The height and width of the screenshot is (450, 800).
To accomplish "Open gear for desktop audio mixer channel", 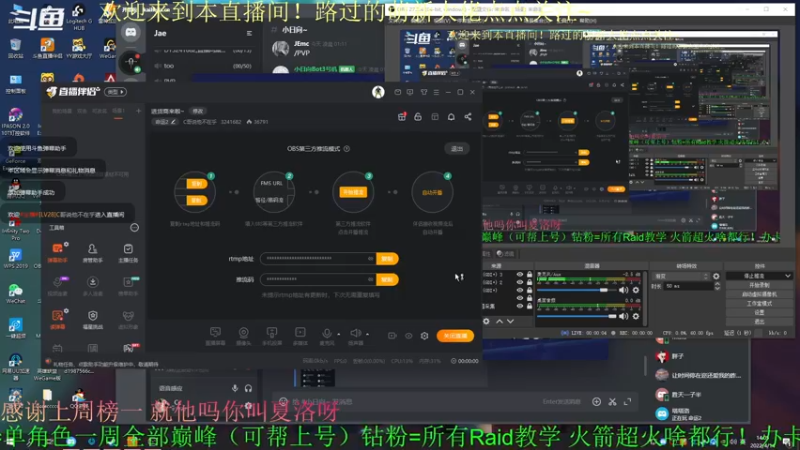I will [x=636, y=316].
